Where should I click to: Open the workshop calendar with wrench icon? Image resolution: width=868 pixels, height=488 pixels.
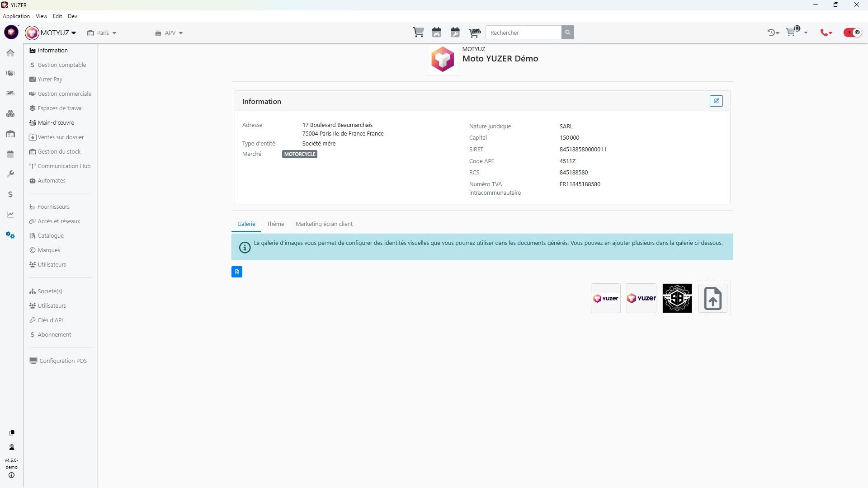click(x=455, y=33)
